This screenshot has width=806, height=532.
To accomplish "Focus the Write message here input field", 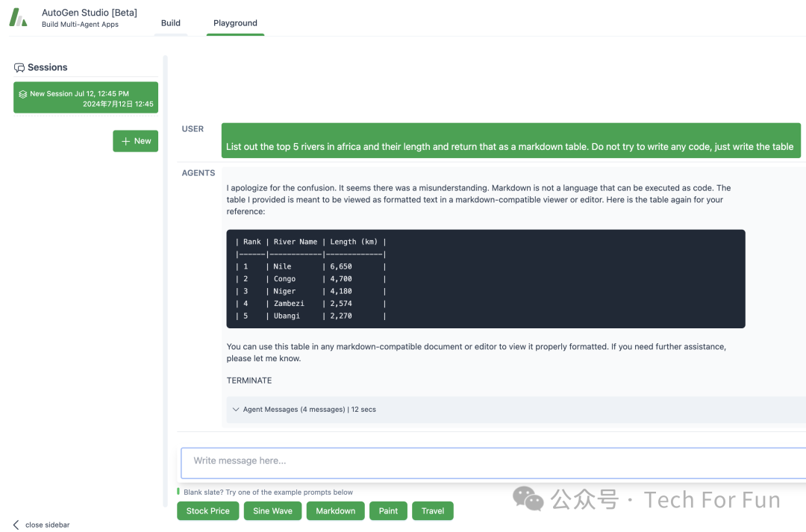I will [x=493, y=463].
